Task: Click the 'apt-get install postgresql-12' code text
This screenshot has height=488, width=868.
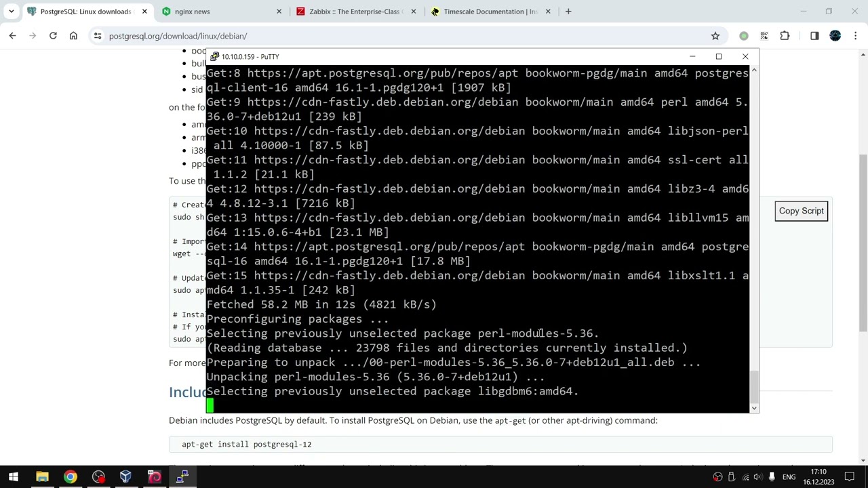Action: [247, 445]
